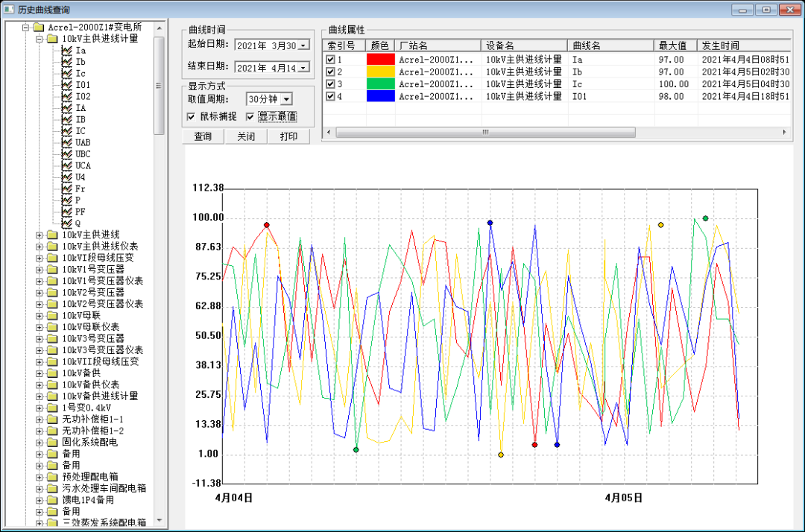Viewport: 805px width, 532px height.
Task: Disable the 鼠标捕捉 checkbox
Action: pos(192,117)
